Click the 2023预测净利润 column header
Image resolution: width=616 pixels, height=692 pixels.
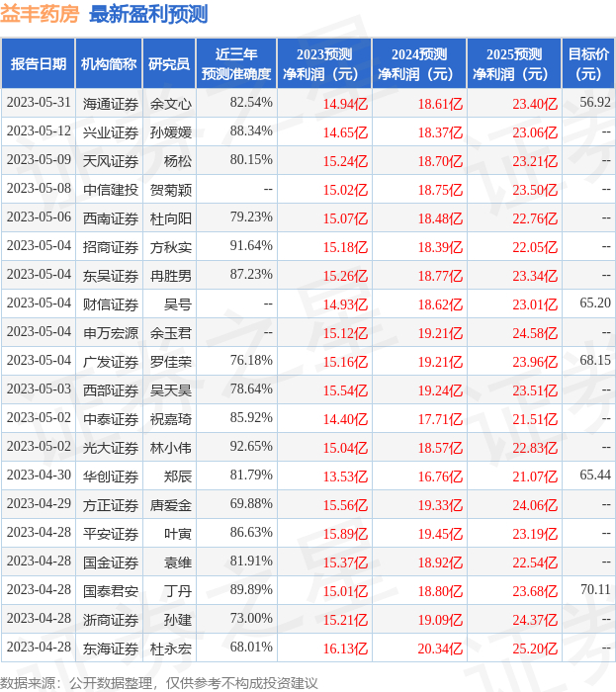point(324,64)
